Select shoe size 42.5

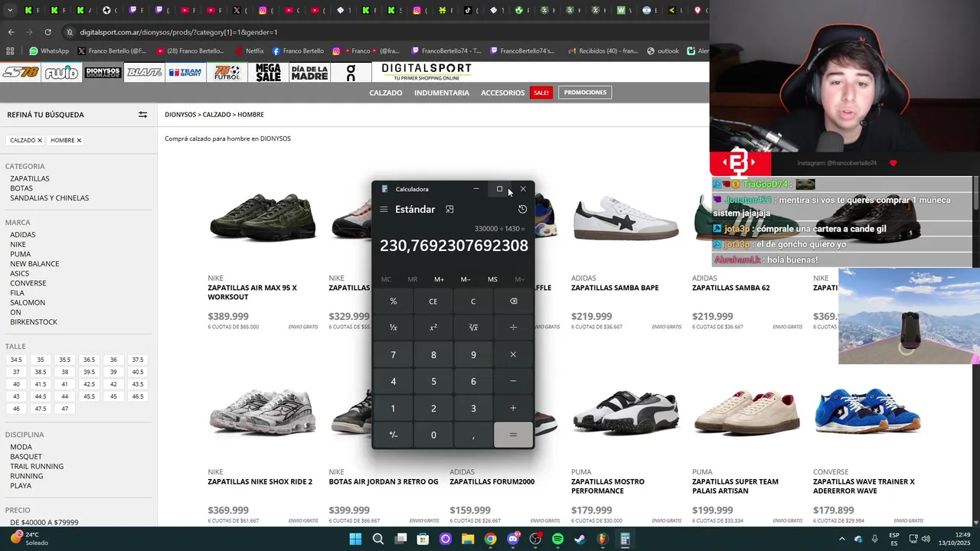(x=89, y=384)
